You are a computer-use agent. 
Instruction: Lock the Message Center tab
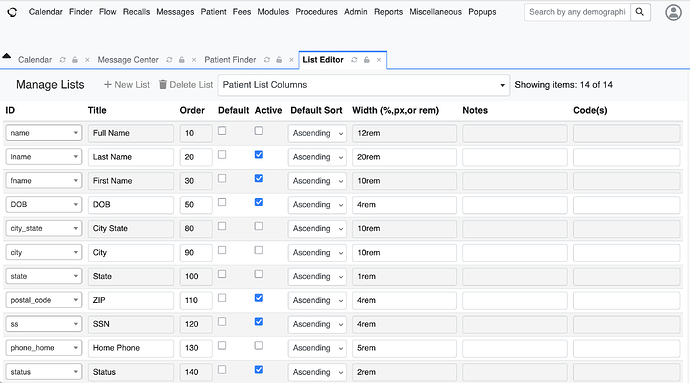coord(181,60)
